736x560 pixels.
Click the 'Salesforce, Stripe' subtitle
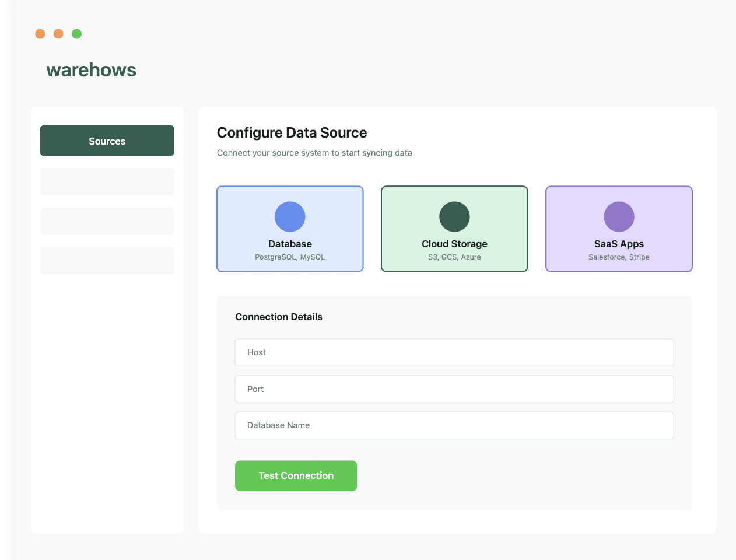[x=619, y=257]
